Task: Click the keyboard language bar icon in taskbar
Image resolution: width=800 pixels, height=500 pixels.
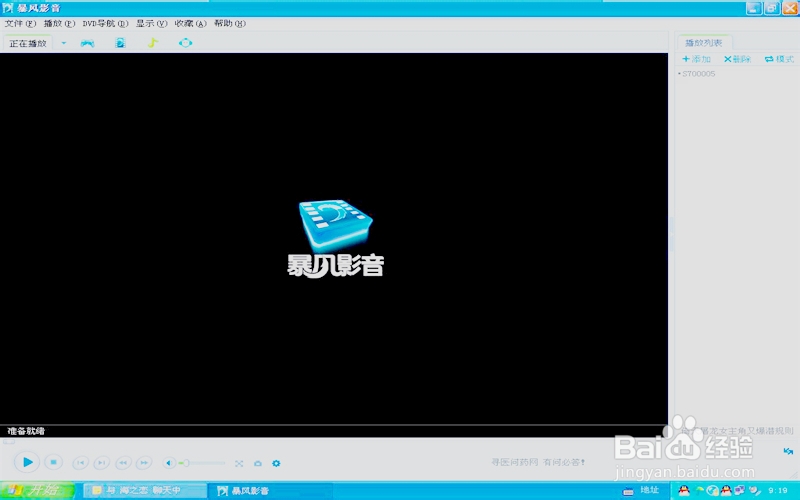Action: (628, 491)
